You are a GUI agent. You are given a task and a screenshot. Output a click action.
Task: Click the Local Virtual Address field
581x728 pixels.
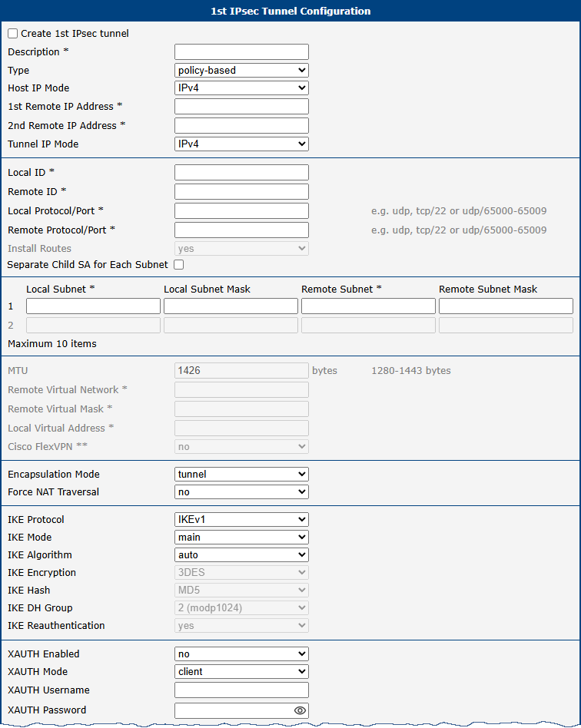tap(241, 428)
